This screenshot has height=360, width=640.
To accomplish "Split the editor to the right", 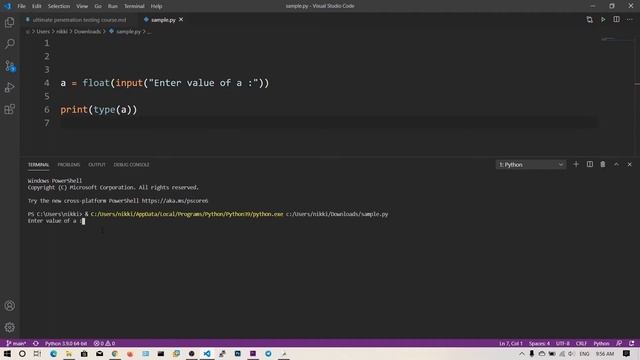I will pyautogui.click(x=616, y=20).
